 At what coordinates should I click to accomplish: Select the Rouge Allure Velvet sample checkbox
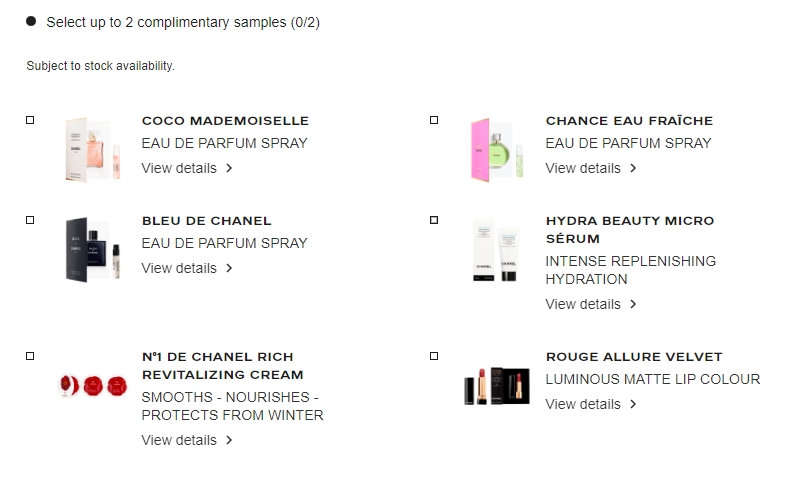click(434, 356)
